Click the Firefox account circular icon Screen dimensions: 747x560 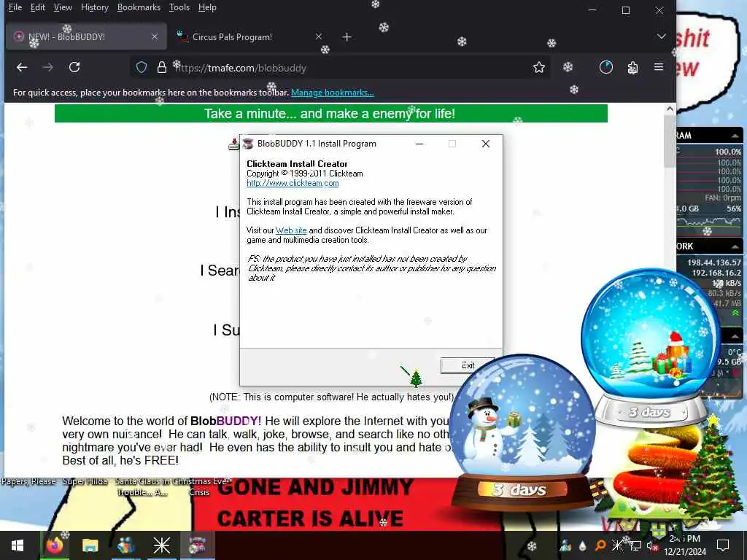[606, 68]
